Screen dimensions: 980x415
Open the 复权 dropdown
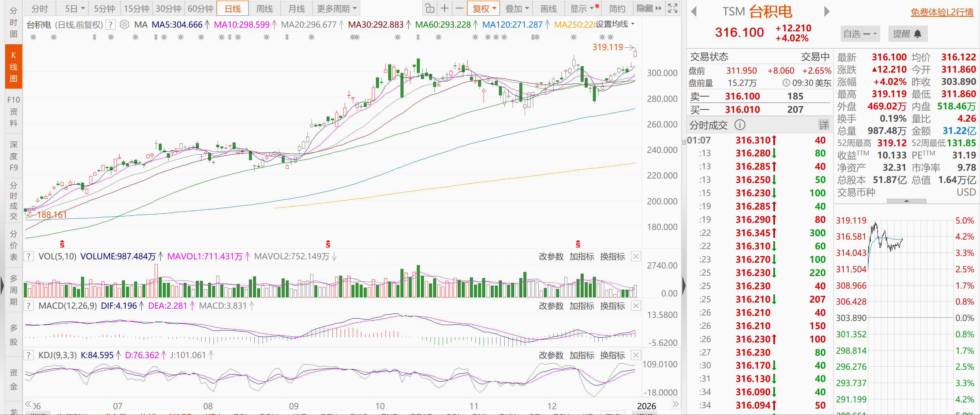484,9
